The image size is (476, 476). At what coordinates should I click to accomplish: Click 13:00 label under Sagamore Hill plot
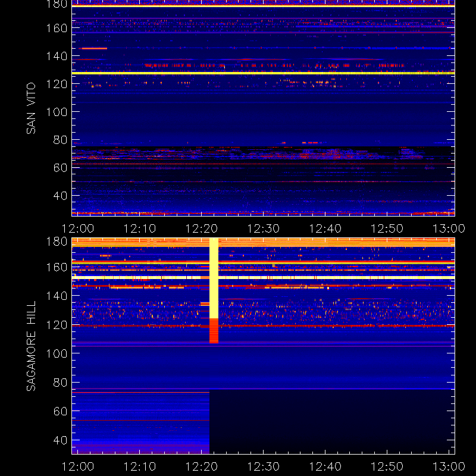pos(449,466)
